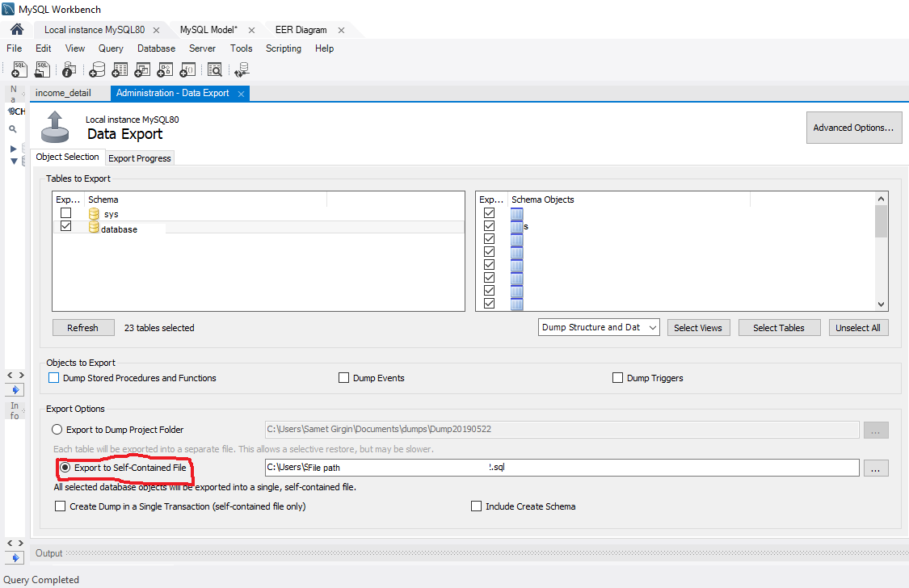The width and height of the screenshot is (909, 588).
Task: Create a new table toolbar icon
Action: tap(120, 69)
